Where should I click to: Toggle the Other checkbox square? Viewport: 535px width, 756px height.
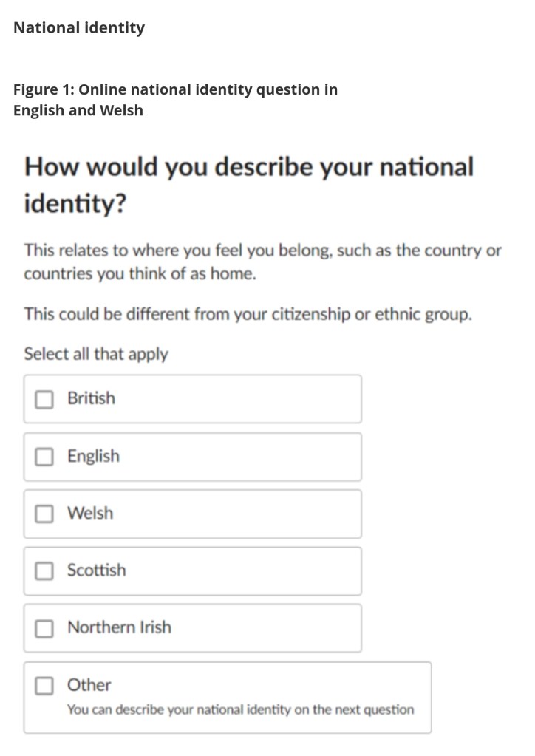45,686
